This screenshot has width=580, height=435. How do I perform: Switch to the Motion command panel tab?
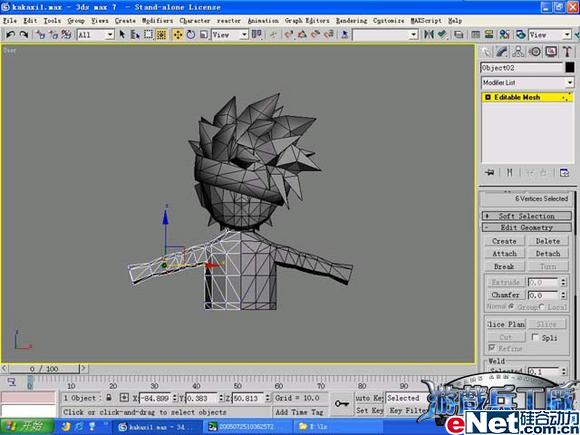[535, 52]
